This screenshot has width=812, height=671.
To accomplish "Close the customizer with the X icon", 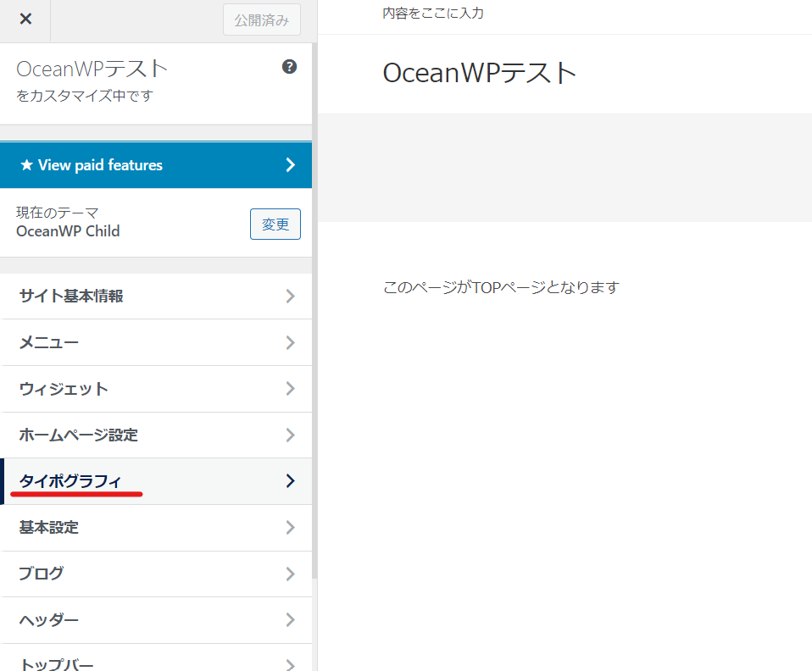I will [25, 19].
